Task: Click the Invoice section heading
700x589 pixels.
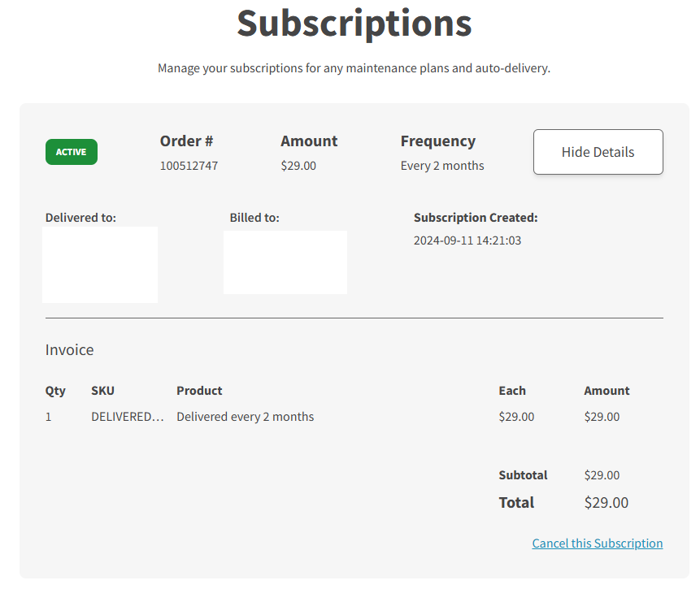Action: point(70,350)
